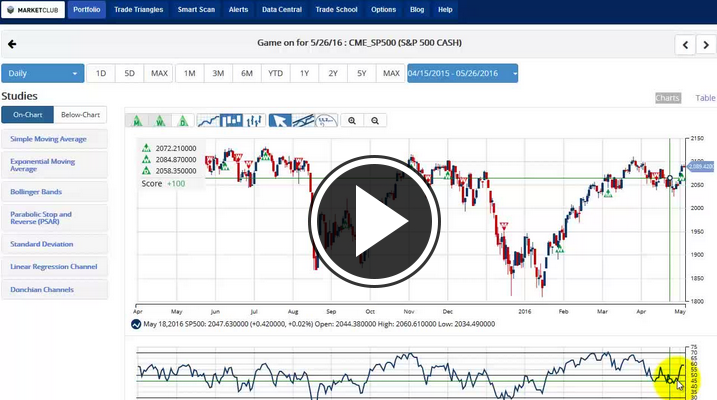
Task: Add Exponential Moving Average study
Action: pyautogui.click(x=54, y=165)
